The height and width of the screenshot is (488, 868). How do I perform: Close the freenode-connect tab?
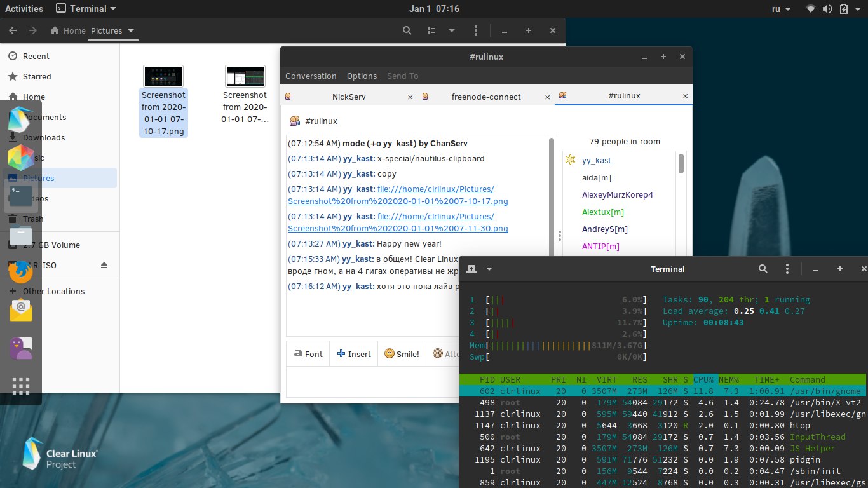[x=548, y=97]
